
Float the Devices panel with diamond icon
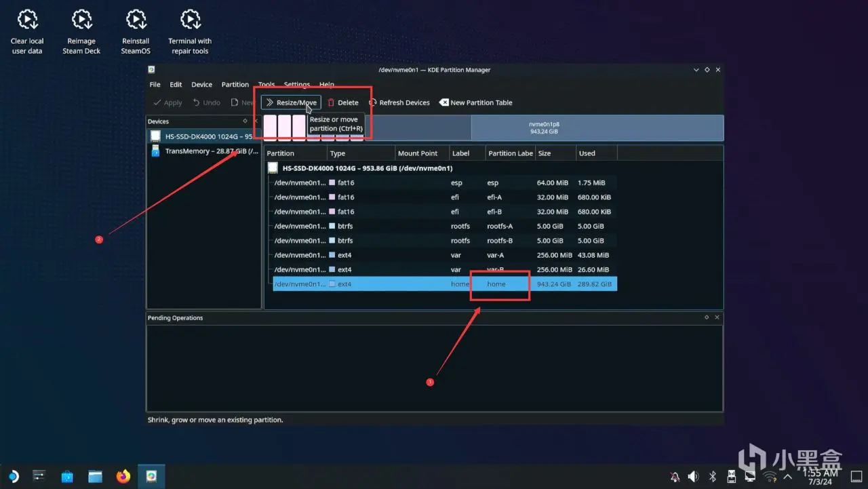pos(245,121)
